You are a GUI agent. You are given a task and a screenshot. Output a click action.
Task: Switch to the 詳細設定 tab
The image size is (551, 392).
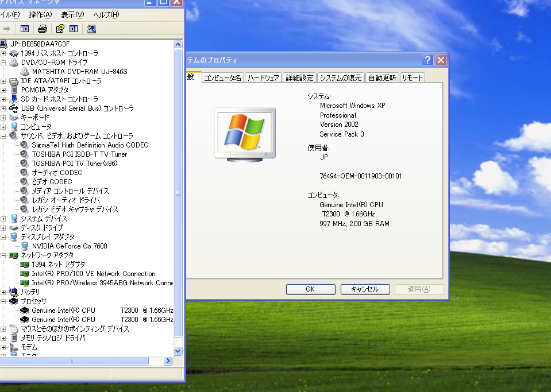[x=299, y=77]
